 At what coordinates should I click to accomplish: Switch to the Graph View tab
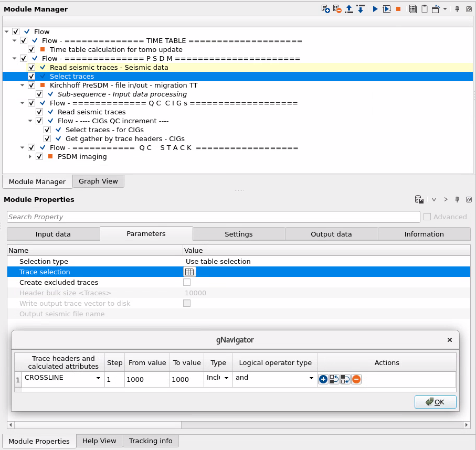tap(98, 181)
